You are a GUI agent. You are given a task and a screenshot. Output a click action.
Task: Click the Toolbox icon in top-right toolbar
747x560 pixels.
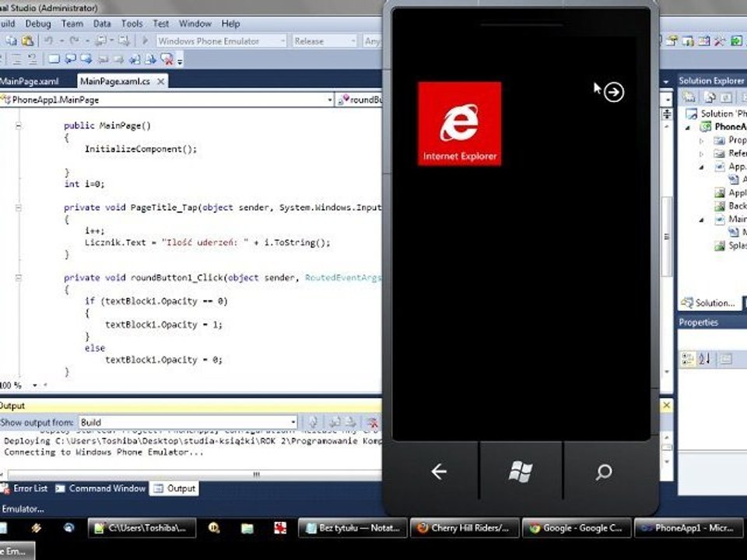click(720, 41)
